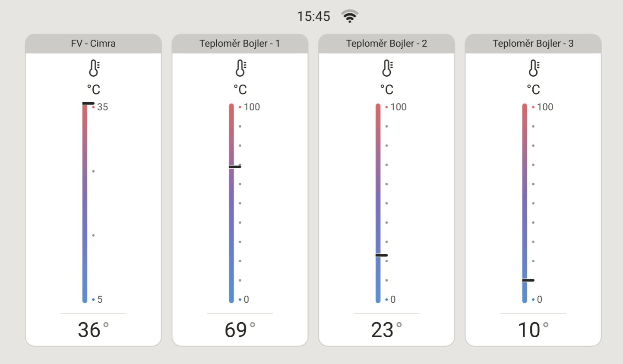The width and height of the screenshot is (623, 364).
Task: Click the level marker on Bojler - 1 gauge
Action: (x=235, y=166)
